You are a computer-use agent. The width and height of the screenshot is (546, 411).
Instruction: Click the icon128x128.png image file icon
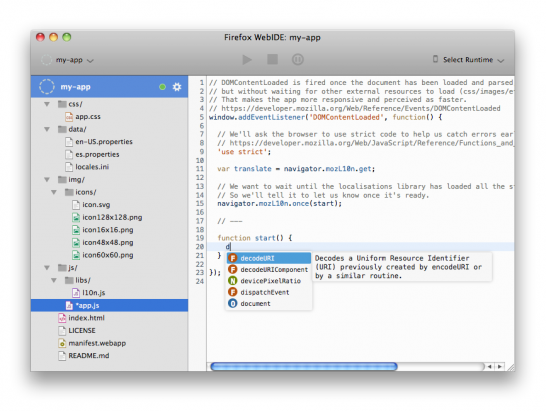[x=76, y=217]
